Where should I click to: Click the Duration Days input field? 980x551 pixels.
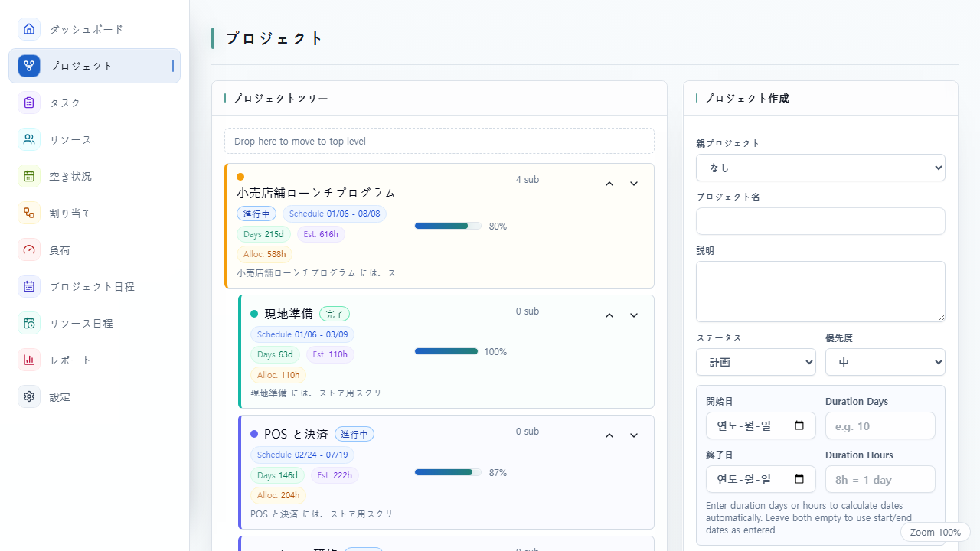pos(880,425)
